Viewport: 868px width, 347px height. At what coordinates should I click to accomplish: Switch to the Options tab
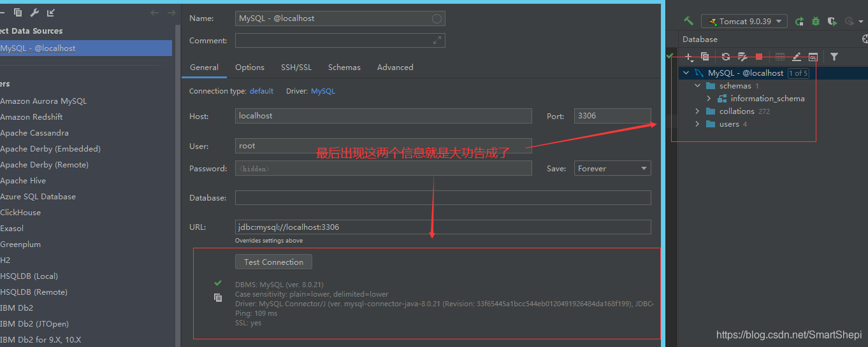(x=250, y=67)
